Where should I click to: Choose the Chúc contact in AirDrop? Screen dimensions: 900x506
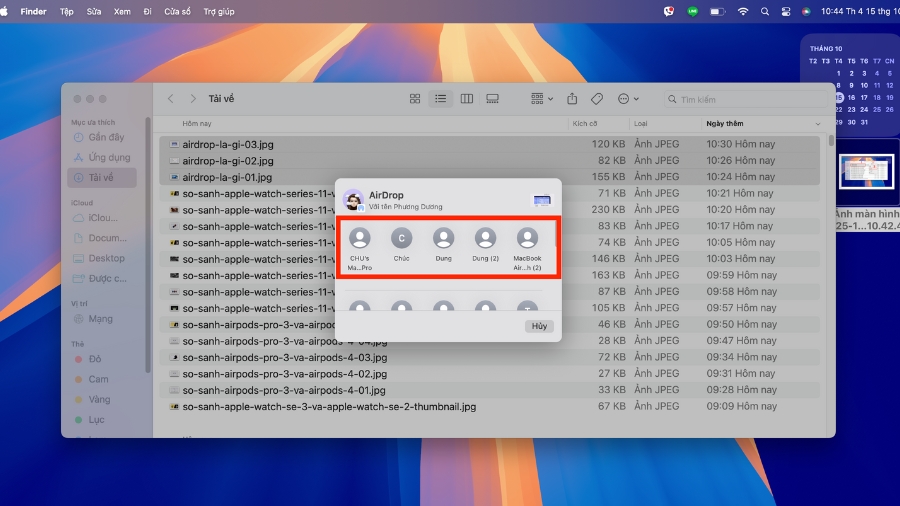pyautogui.click(x=402, y=239)
